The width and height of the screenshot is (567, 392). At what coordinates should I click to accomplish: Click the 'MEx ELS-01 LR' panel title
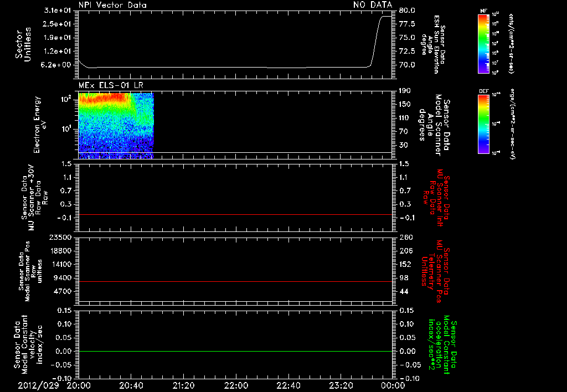(111, 85)
